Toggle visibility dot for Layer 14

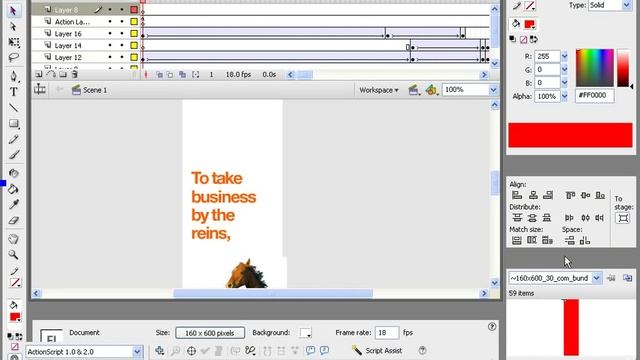tap(110, 45)
